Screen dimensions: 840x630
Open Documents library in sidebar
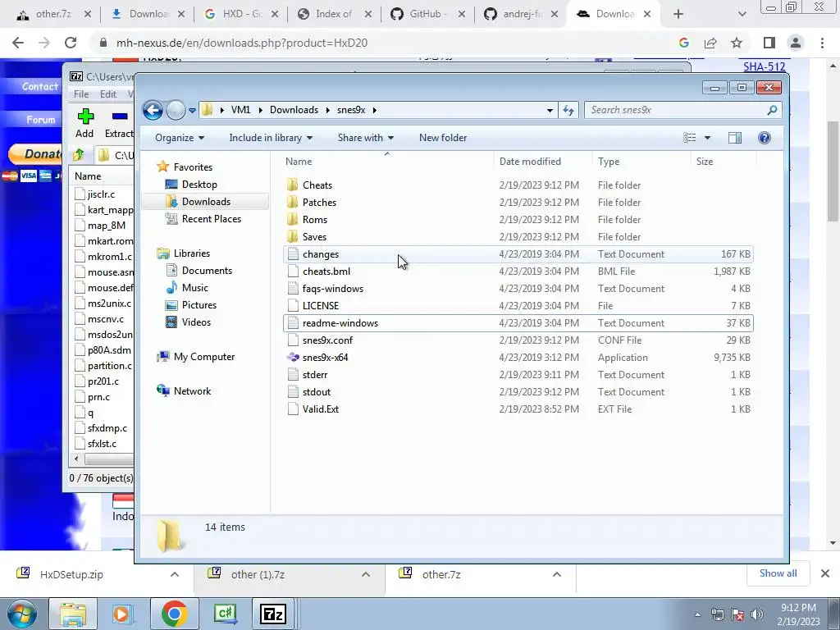pos(207,271)
